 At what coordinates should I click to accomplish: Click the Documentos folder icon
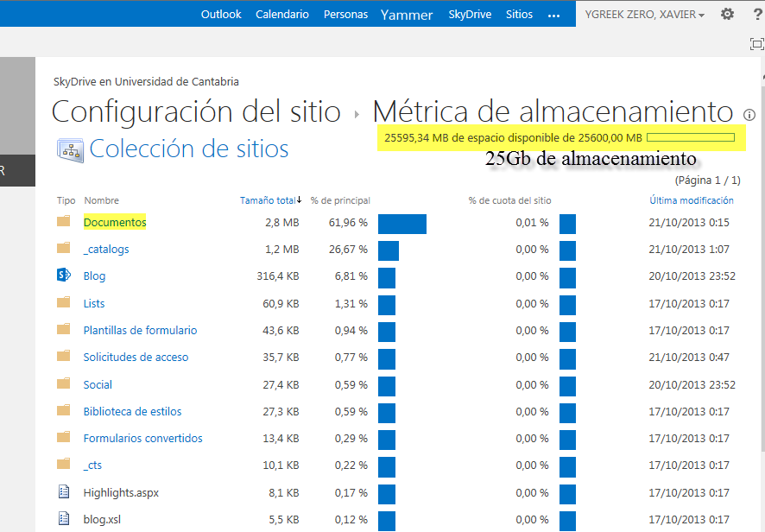[x=63, y=221]
